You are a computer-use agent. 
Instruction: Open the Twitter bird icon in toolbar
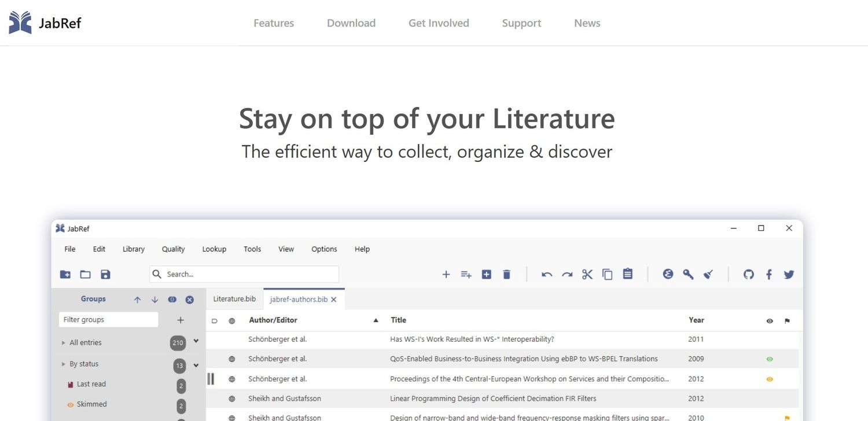(789, 275)
